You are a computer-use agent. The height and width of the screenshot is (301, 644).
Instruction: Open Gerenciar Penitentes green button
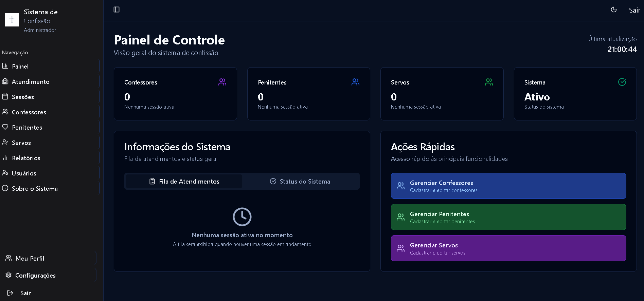coord(508,217)
